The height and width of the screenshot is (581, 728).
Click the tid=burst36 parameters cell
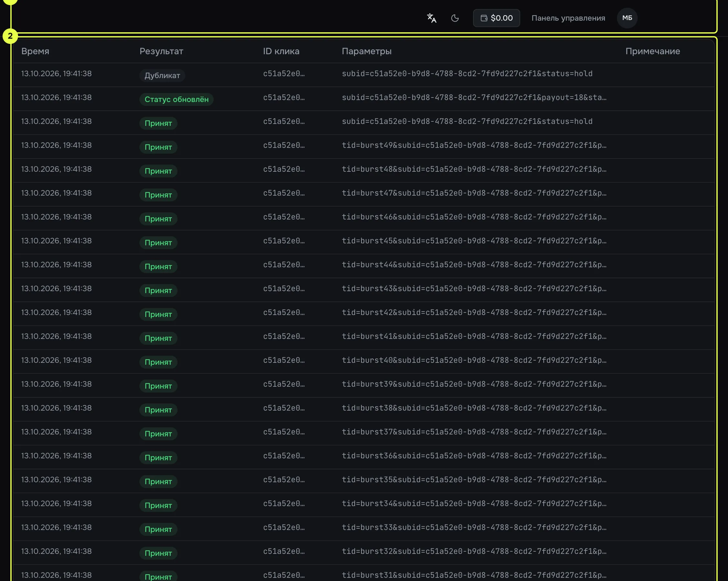pyautogui.click(x=474, y=456)
